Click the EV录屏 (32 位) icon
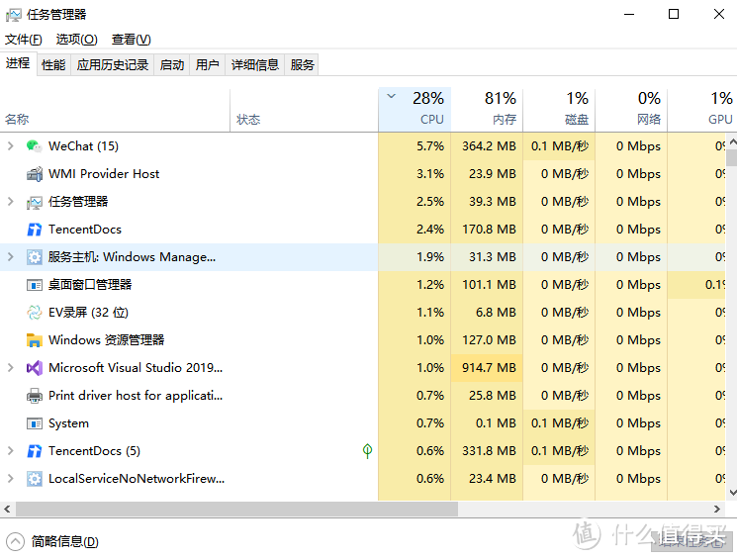The image size is (737, 560). point(35,313)
